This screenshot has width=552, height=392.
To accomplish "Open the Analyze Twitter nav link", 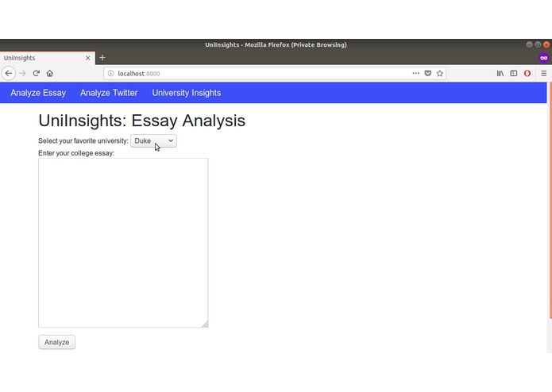I will click(x=109, y=93).
